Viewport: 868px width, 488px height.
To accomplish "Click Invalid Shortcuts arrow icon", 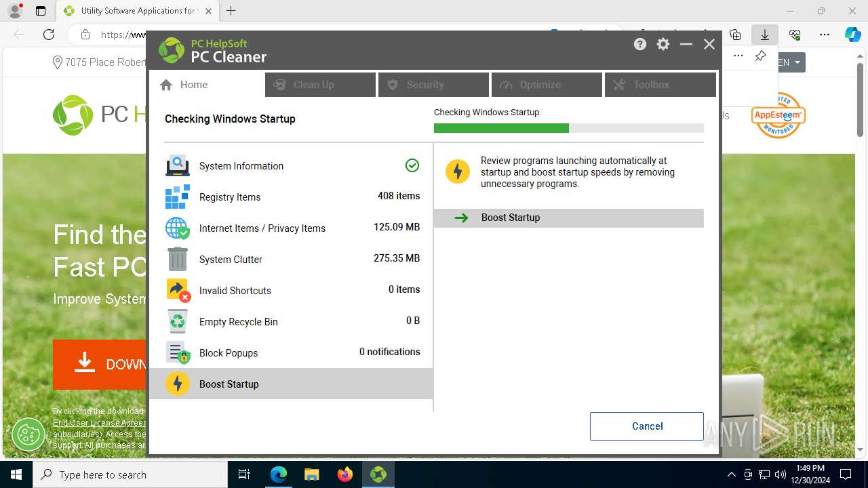I will pos(178,290).
